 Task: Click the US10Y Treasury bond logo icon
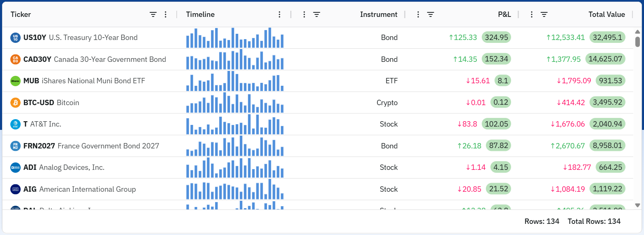(15, 38)
